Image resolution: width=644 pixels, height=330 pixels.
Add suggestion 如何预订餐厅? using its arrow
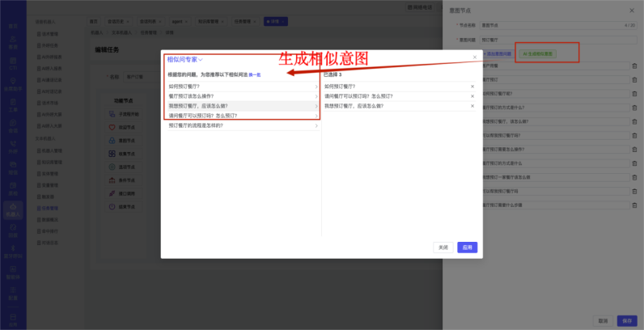[316, 86]
